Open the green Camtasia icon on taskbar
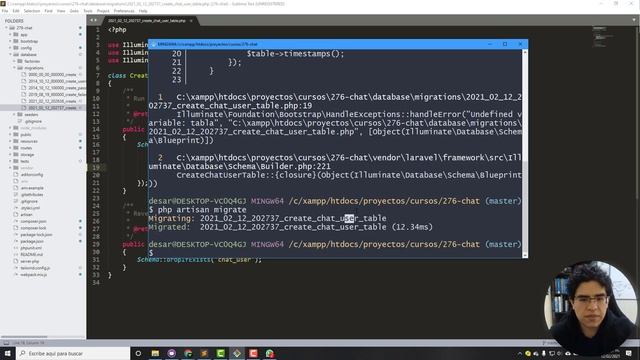The image size is (640, 360). tap(220, 353)
